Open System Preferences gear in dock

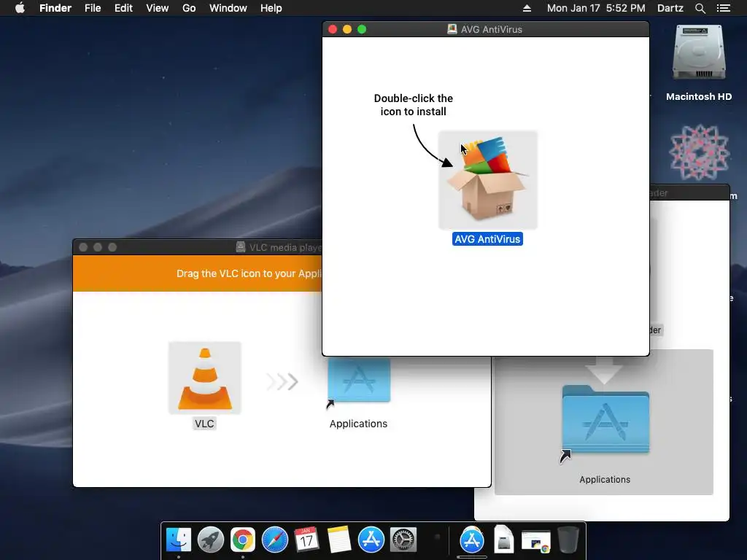403,540
